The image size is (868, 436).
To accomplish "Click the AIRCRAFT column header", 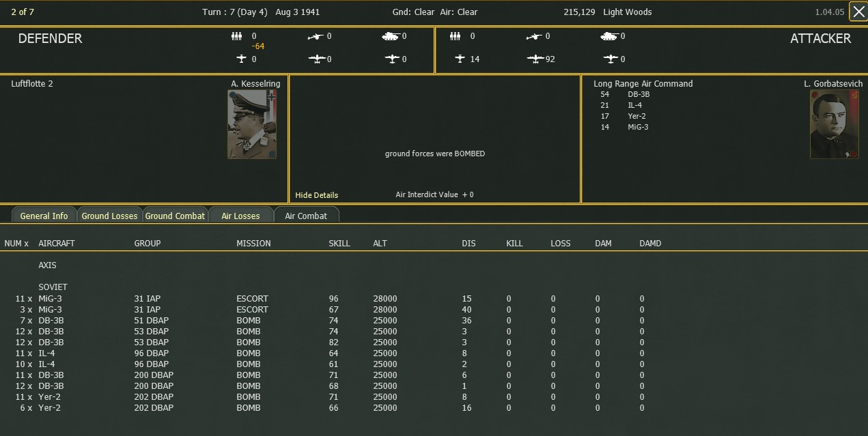I will tap(57, 244).
